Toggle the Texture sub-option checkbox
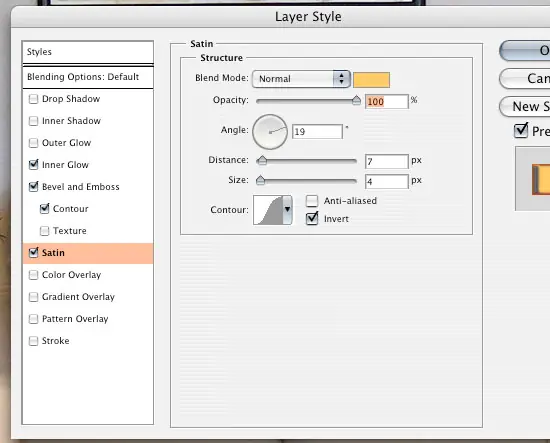Screen dimensions: 550x443 coord(45,231)
